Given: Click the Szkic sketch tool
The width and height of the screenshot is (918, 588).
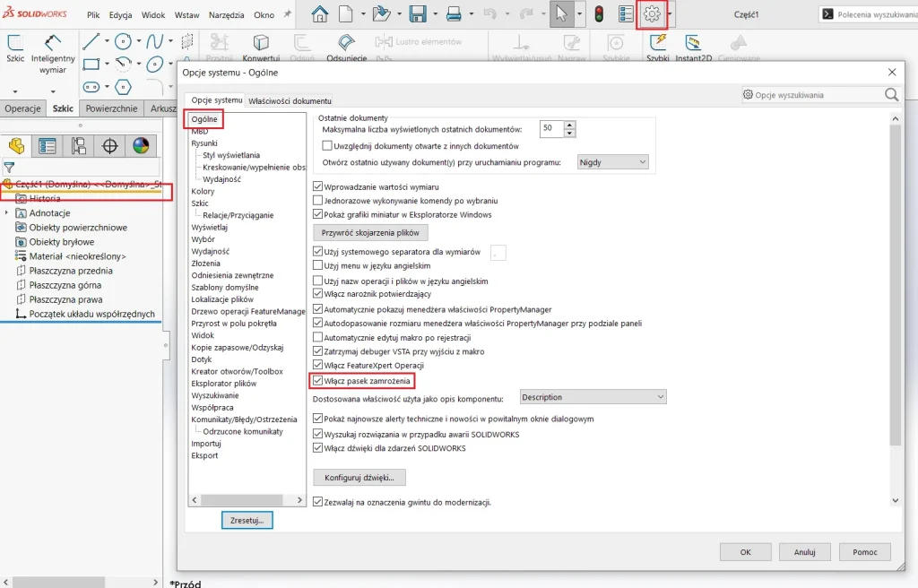Looking at the screenshot, I should pyautogui.click(x=15, y=48).
